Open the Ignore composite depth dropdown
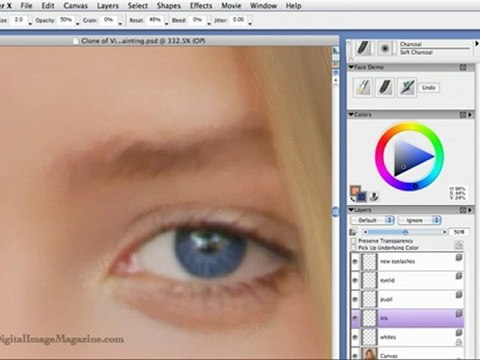 pyautogui.click(x=420, y=220)
